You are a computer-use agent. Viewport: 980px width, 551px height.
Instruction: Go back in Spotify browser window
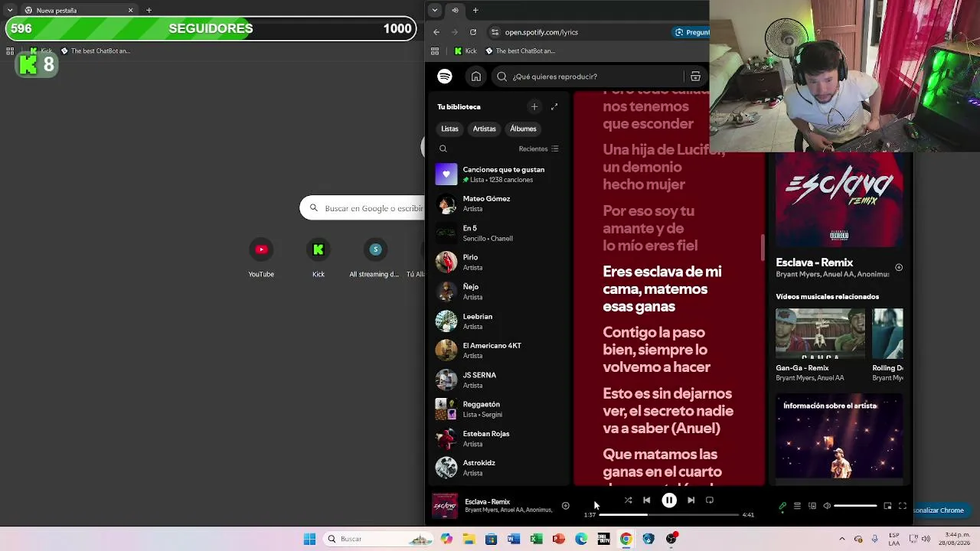click(x=436, y=32)
